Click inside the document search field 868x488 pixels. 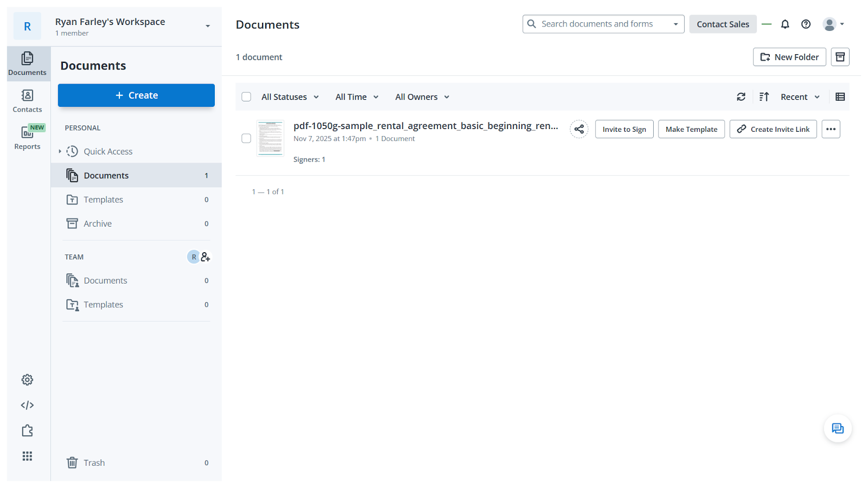[597, 24]
